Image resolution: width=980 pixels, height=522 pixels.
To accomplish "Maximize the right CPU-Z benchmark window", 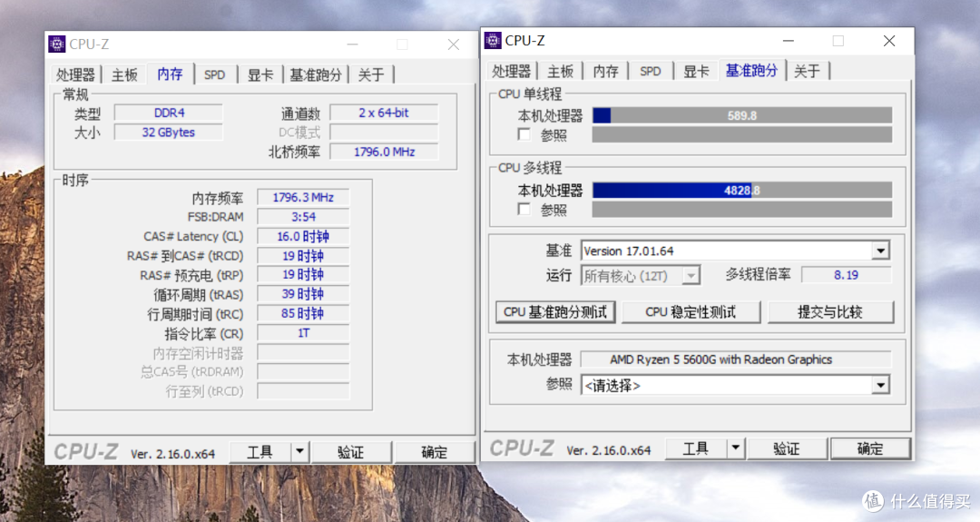I will tap(838, 41).
